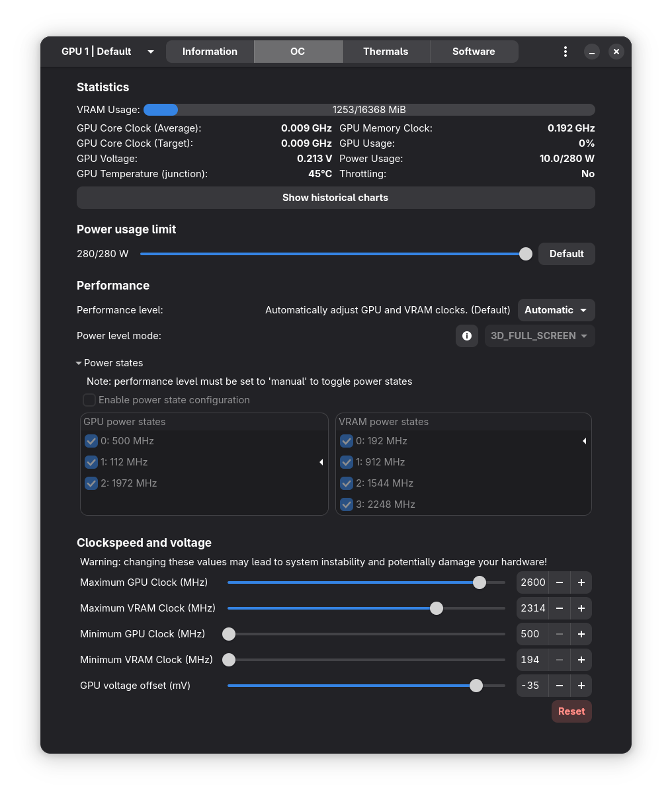672x798 pixels.
Task: Toggle Enable power state configuration checkbox
Action: [89, 400]
